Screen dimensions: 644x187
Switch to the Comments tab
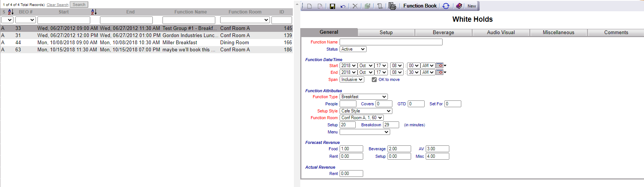(x=616, y=33)
